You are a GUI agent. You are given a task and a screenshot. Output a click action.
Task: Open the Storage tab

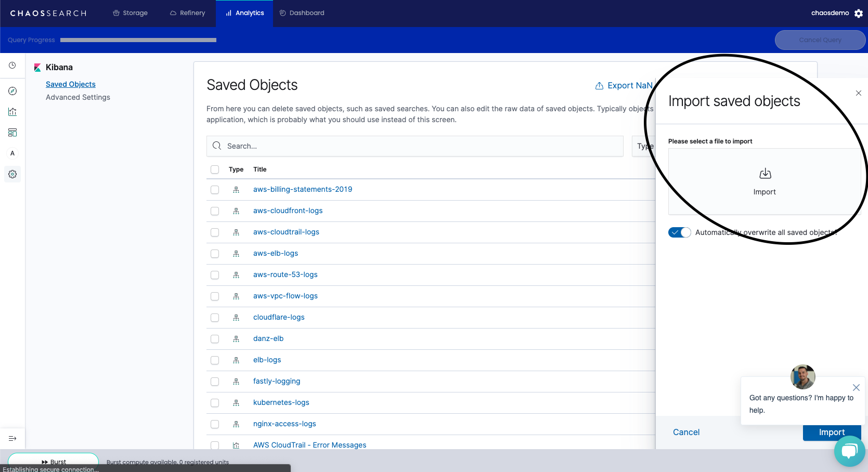(130, 13)
